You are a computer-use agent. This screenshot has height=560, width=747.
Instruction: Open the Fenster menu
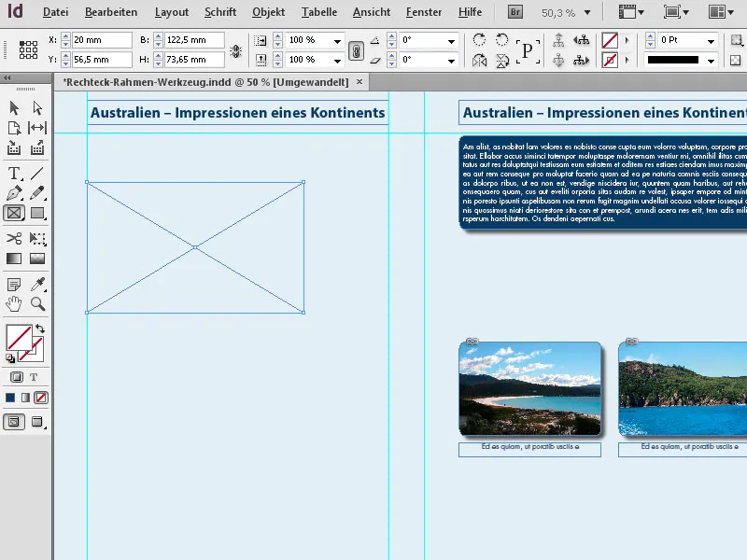(x=423, y=12)
